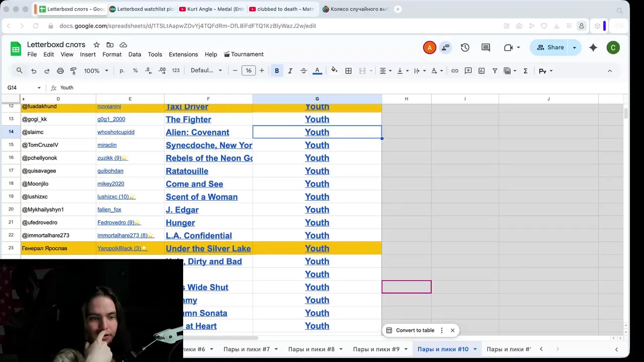644x362 pixels.
Task: Open the Google account avatar C
Action: [613, 48]
